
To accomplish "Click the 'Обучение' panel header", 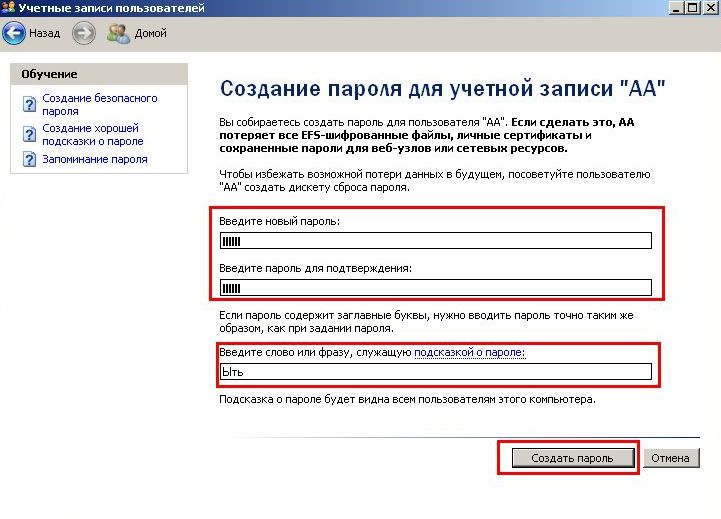I will (99, 74).
